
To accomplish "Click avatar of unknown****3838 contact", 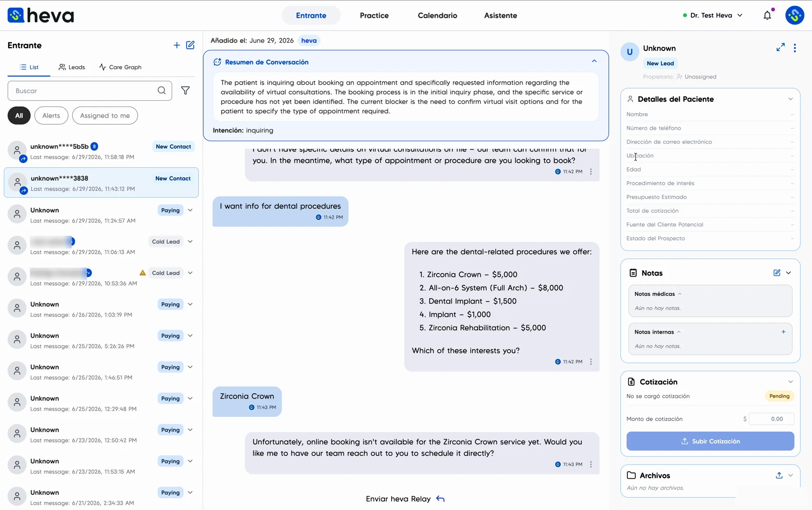I will (x=18, y=183).
